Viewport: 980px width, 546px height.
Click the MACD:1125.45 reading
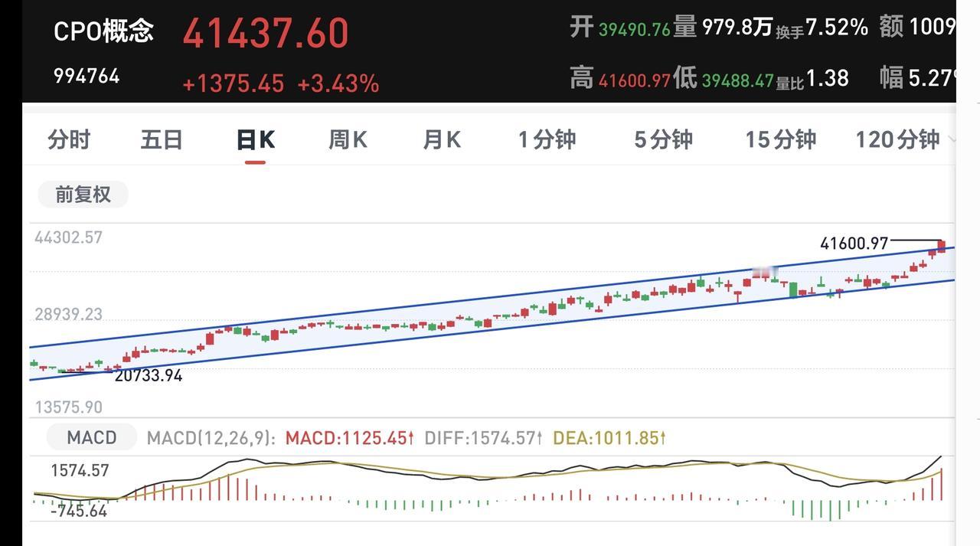[349, 438]
